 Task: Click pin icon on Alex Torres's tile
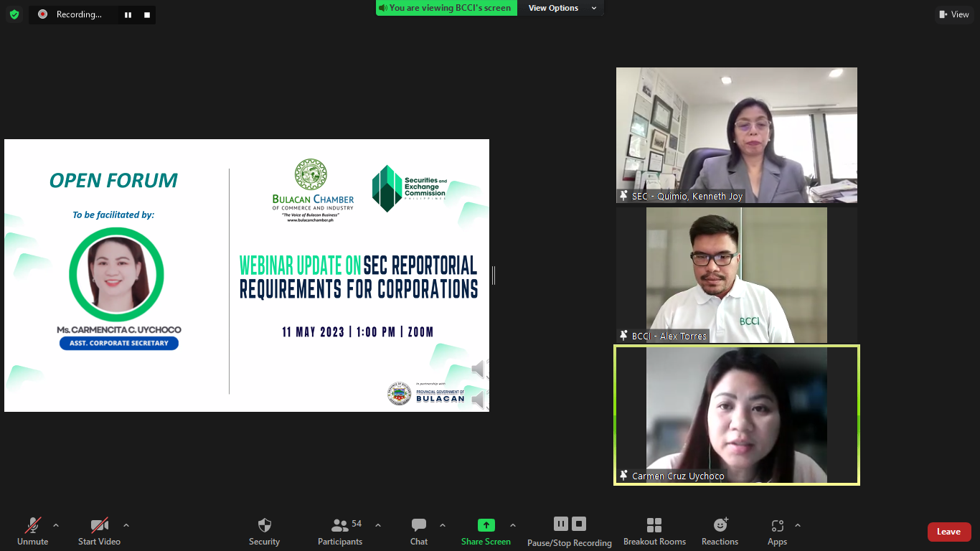click(623, 336)
